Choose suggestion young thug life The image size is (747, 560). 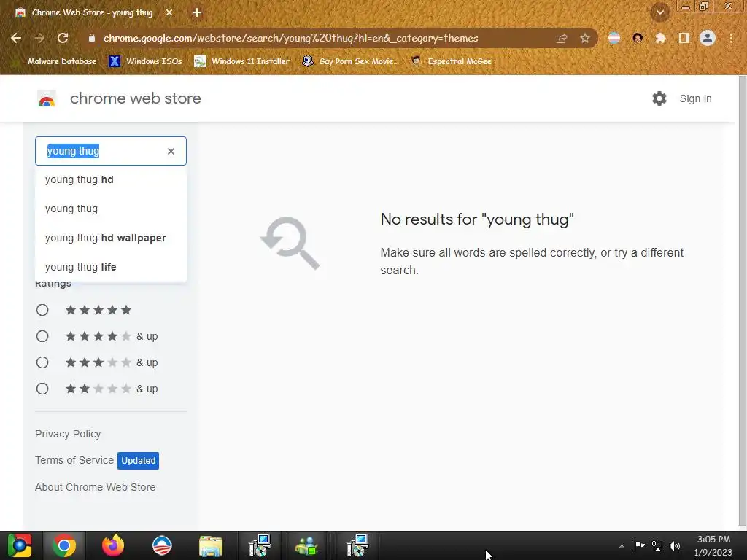pos(111,267)
